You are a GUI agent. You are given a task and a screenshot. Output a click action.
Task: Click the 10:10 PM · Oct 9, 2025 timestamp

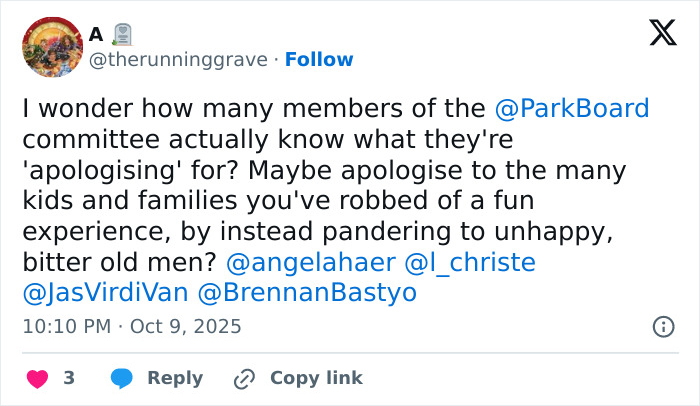pyautogui.click(x=132, y=326)
